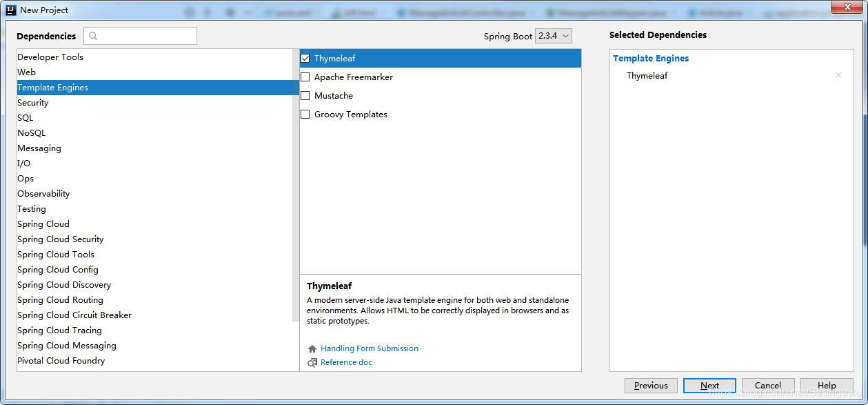Select Thymeleaf entry under Selected Dependencies
Screen dimensions: 868x405
coord(647,76)
